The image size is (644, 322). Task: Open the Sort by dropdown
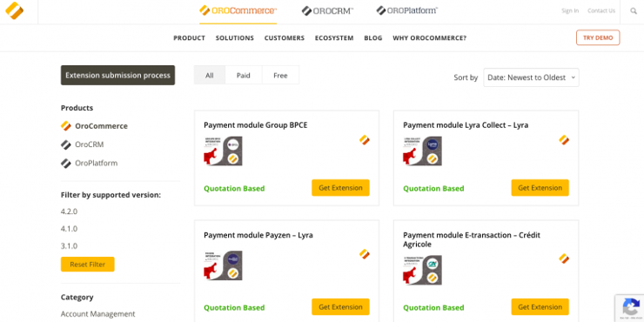coord(531,77)
